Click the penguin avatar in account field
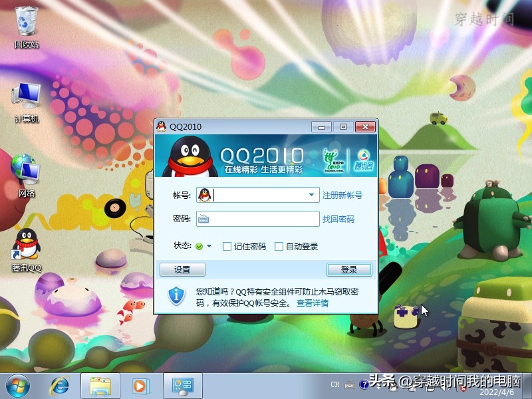Screen dimensions: 532x399 (x=205, y=195)
